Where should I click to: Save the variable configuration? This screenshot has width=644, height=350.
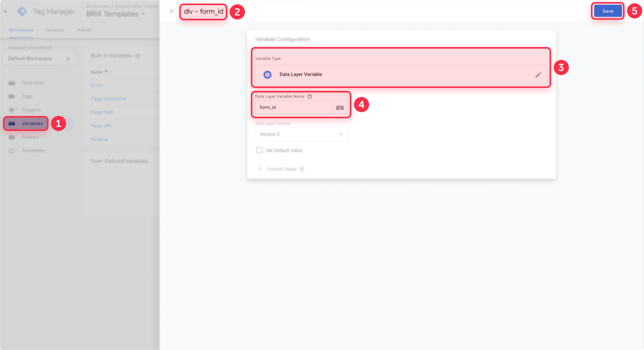[x=607, y=11]
